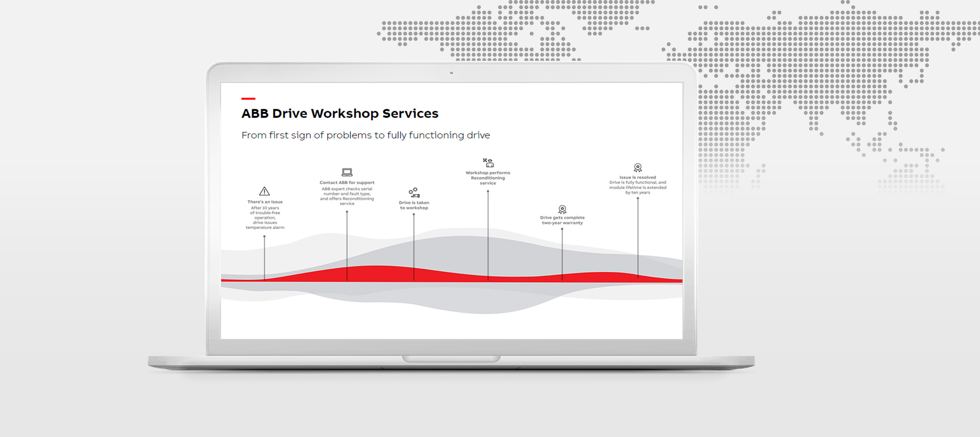Click timeline marker dot under 'Drive is taken'
The width and height of the screenshot is (980, 437).
(414, 215)
